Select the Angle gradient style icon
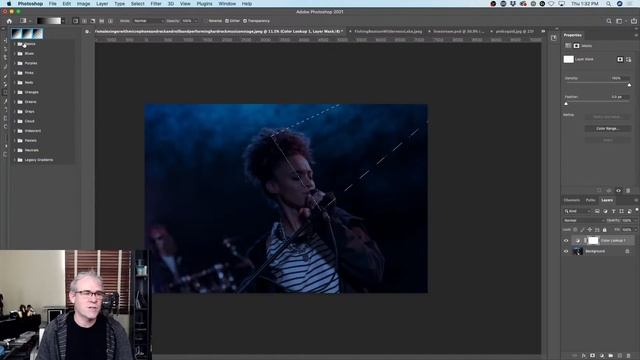The height and width of the screenshot is (360, 640). click(x=93, y=21)
